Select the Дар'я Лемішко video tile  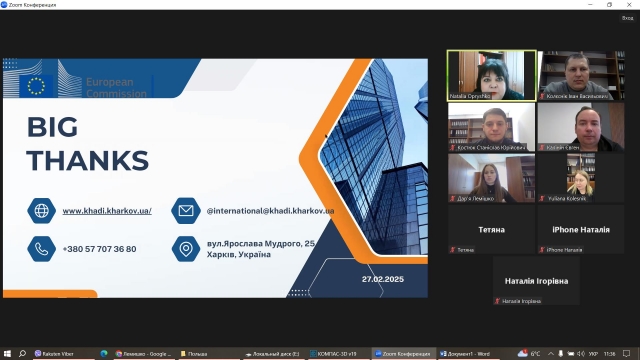(491, 178)
